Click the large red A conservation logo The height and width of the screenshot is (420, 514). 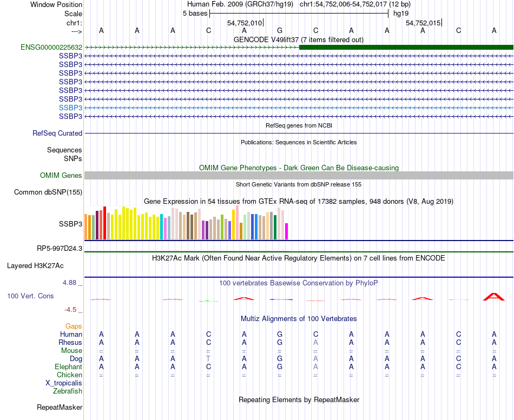tap(493, 297)
